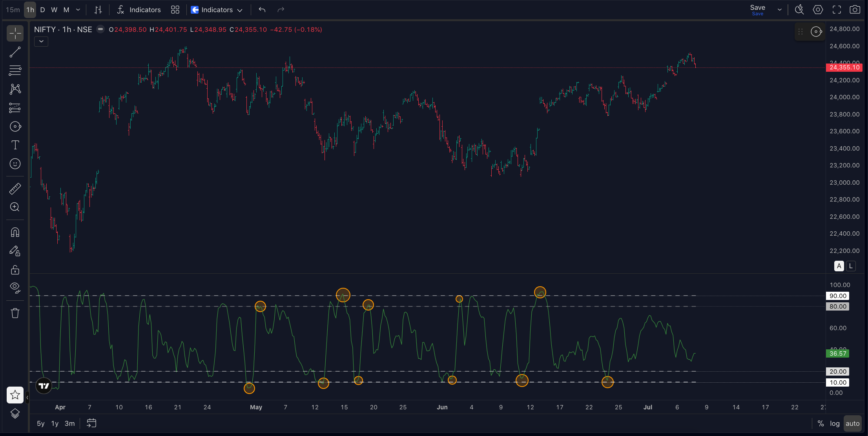The image size is (868, 436).
Task: Click the 90.00 level label
Action: point(838,296)
